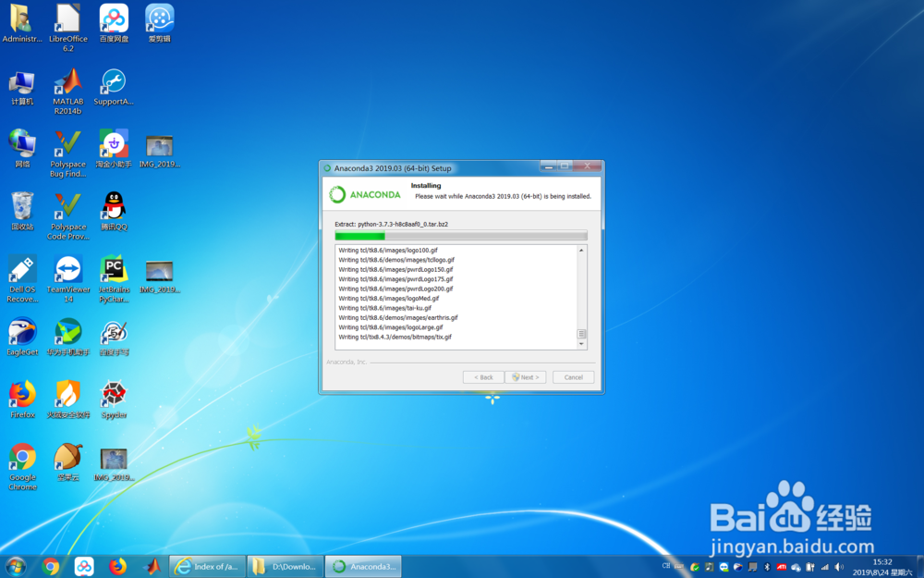Click the installation progress bar
924x578 pixels.
[461, 236]
